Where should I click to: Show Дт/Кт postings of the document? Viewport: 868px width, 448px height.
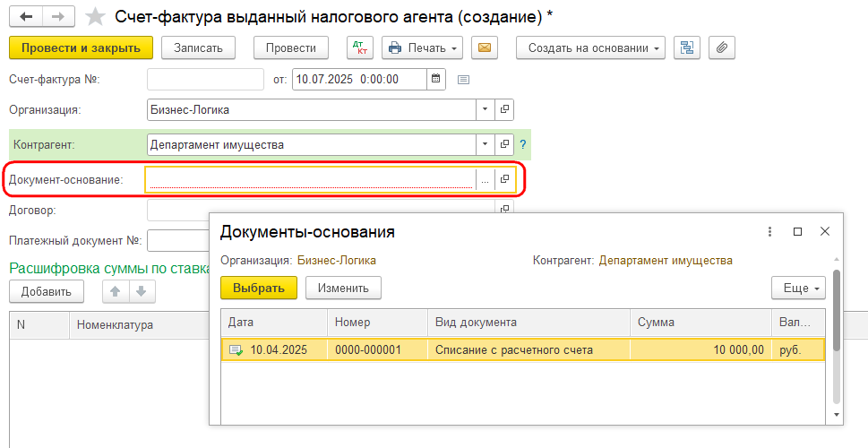point(360,48)
